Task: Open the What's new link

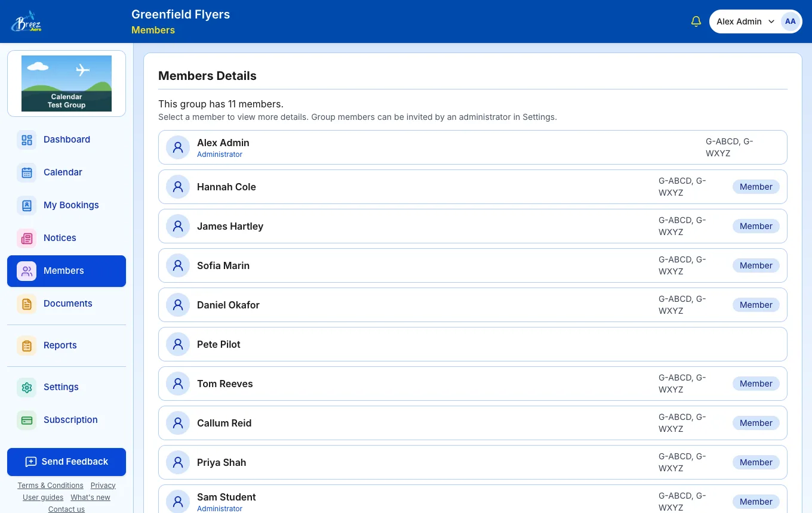Action: tap(90, 497)
